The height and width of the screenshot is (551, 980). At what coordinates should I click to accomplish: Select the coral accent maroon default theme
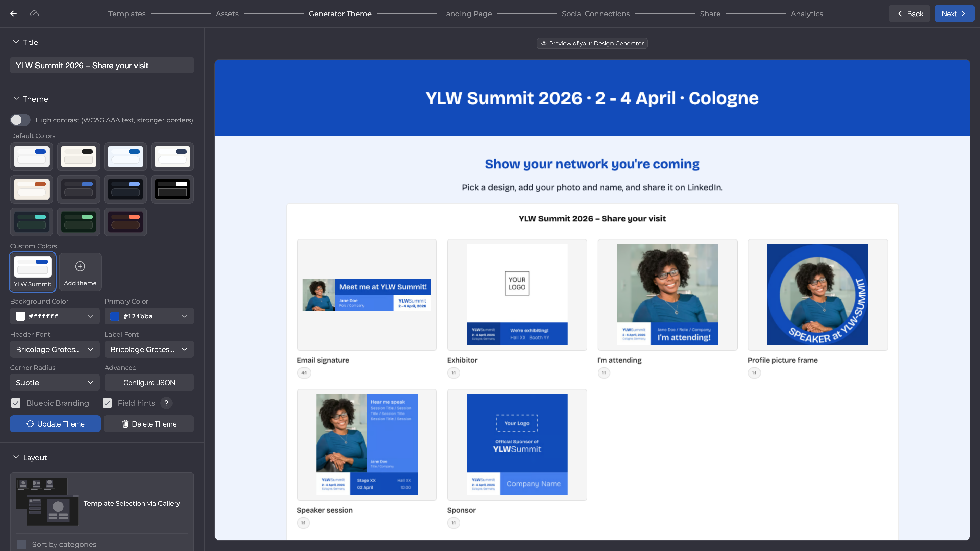[x=126, y=222]
